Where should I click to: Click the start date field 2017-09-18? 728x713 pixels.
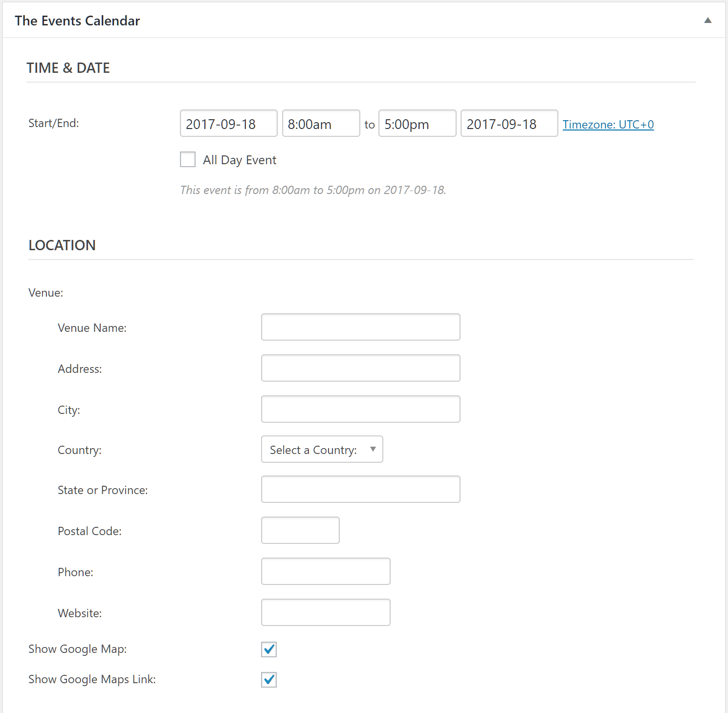click(228, 124)
